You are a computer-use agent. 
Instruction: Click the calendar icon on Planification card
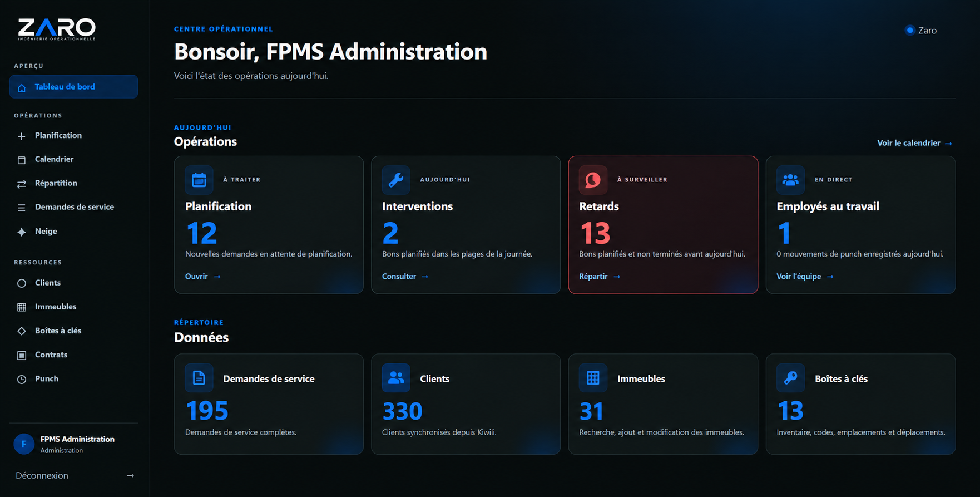pyautogui.click(x=199, y=180)
